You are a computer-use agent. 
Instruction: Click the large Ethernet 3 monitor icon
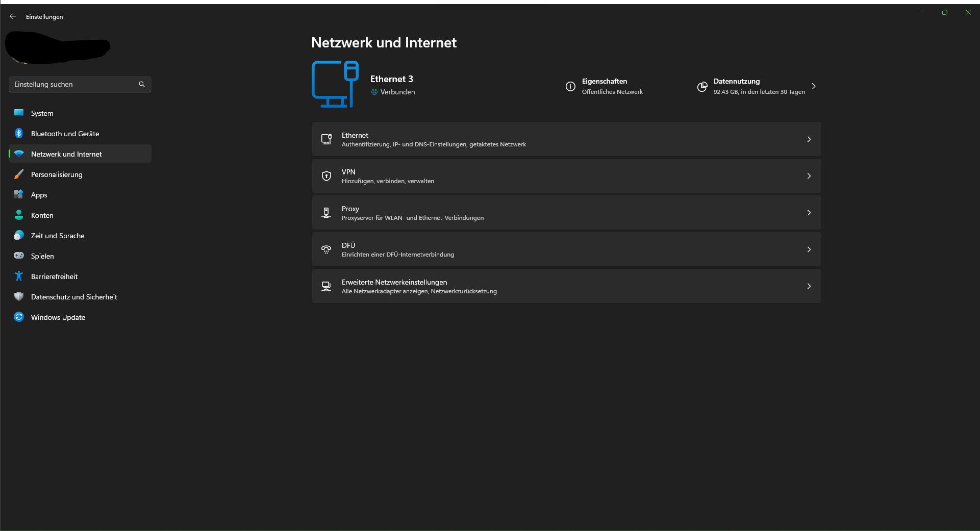[335, 84]
